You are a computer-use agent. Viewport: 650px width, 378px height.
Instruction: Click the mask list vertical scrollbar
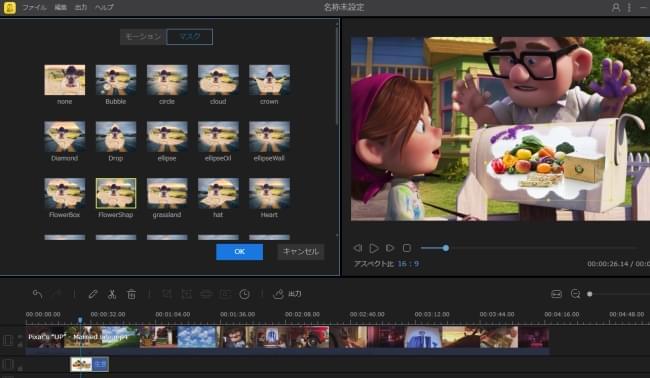[337, 75]
